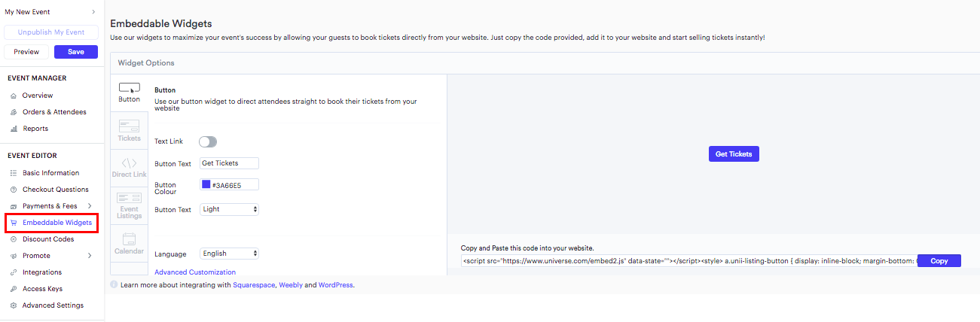The height and width of the screenshot is (322, 980).
Task: Open Integrations page
Action: click(42, 272)
